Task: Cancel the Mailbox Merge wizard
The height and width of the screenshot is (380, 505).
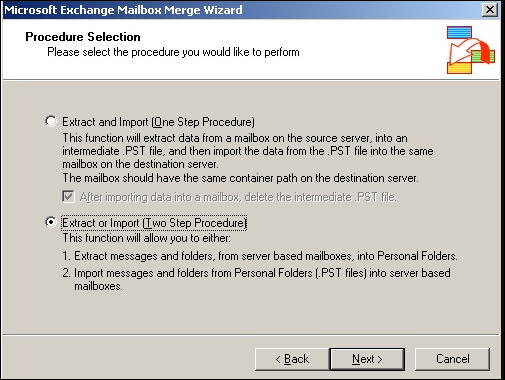Action: pos(453,359)
